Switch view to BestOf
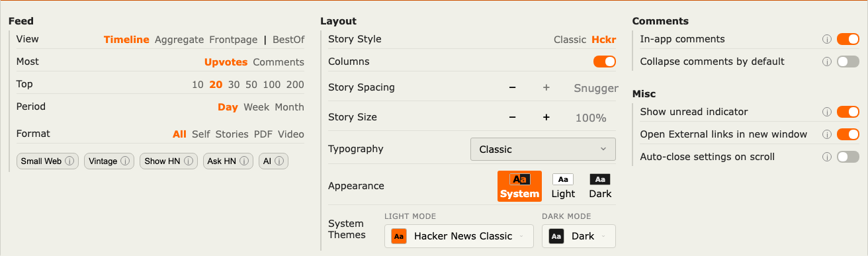This screenshot has height=256, width=868. click(288, 40)
